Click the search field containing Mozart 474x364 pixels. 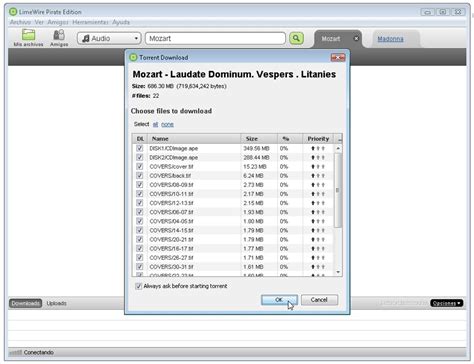(215, 38)
